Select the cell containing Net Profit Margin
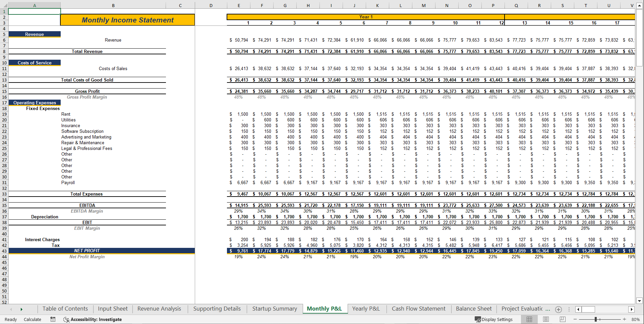The height and width of the screenshot is (324, 644). point(87,257)
